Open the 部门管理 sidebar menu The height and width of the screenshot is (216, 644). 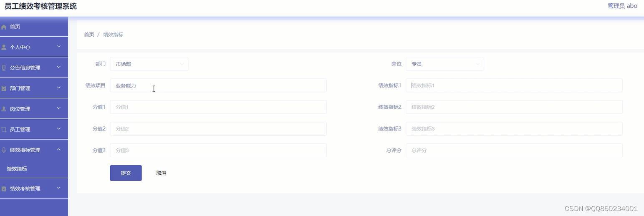34,88
